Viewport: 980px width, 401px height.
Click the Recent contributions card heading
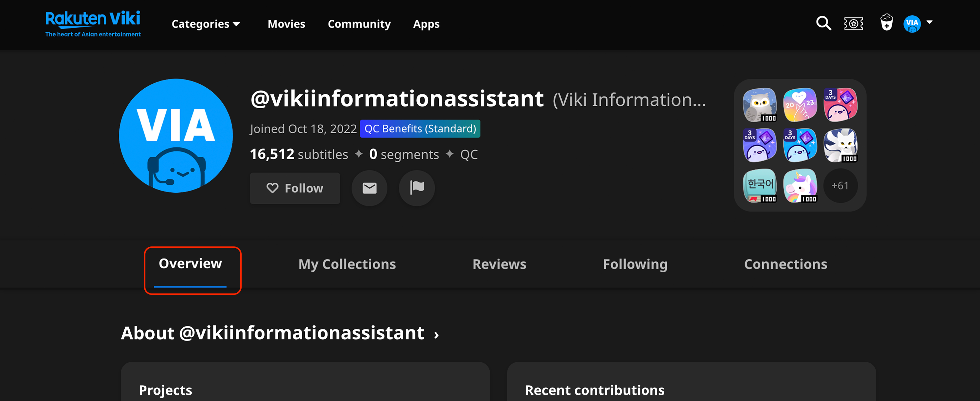pos(595,390)
